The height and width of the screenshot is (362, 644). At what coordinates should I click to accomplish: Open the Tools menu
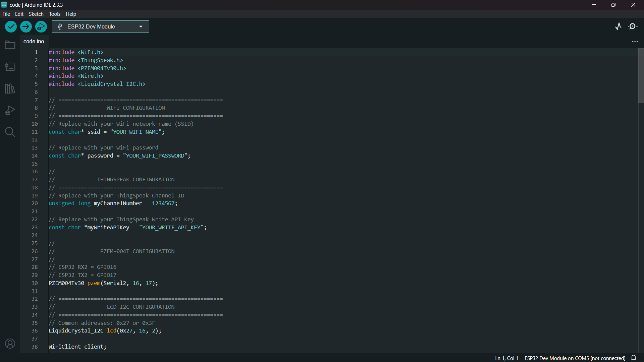55,14
